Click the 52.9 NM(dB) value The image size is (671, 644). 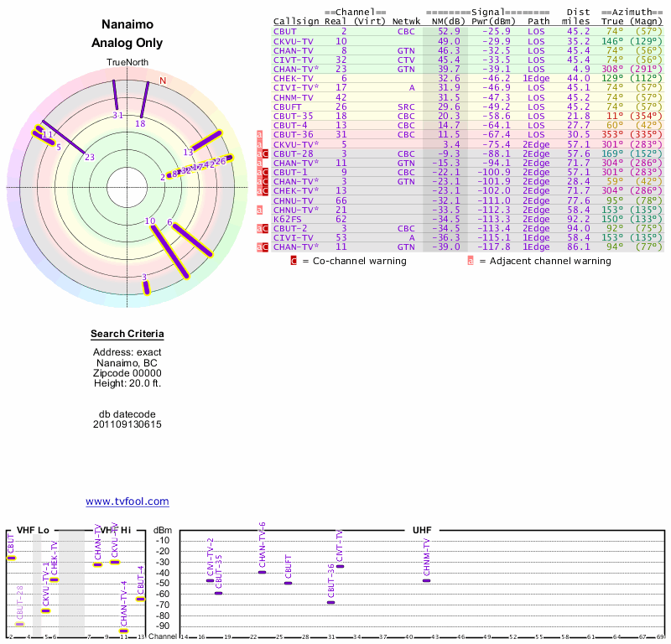click(x=449, y=32)
